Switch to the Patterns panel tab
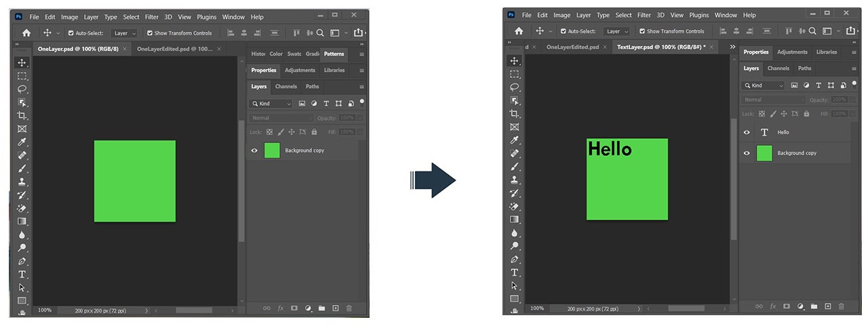This screenshot has width=868, height=324. point(334,54)
